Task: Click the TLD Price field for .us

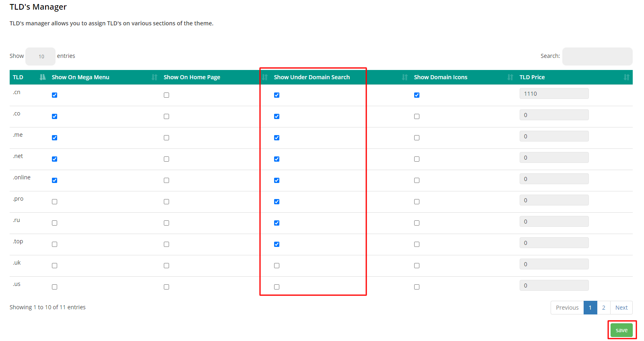Action: point(554,286)
